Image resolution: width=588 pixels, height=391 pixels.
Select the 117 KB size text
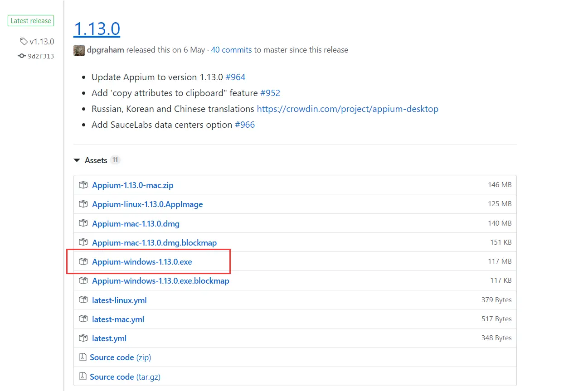[501, 280]
